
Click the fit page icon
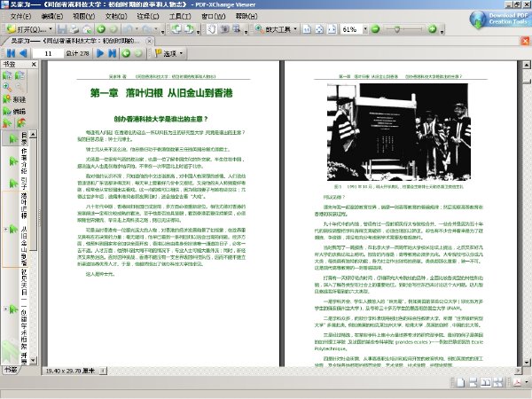tap(319, 29)
